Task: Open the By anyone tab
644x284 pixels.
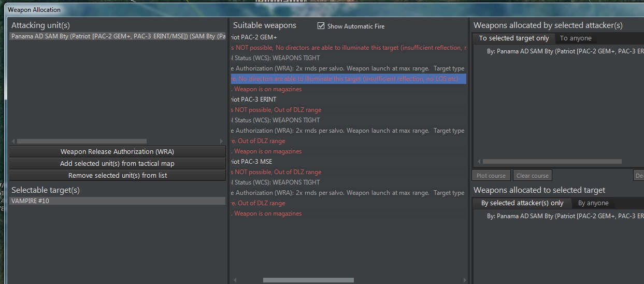Action: tap(593, 203)
